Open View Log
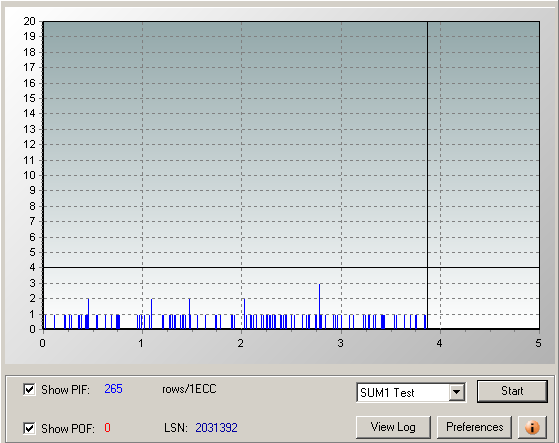 click(x=393, y=427)
